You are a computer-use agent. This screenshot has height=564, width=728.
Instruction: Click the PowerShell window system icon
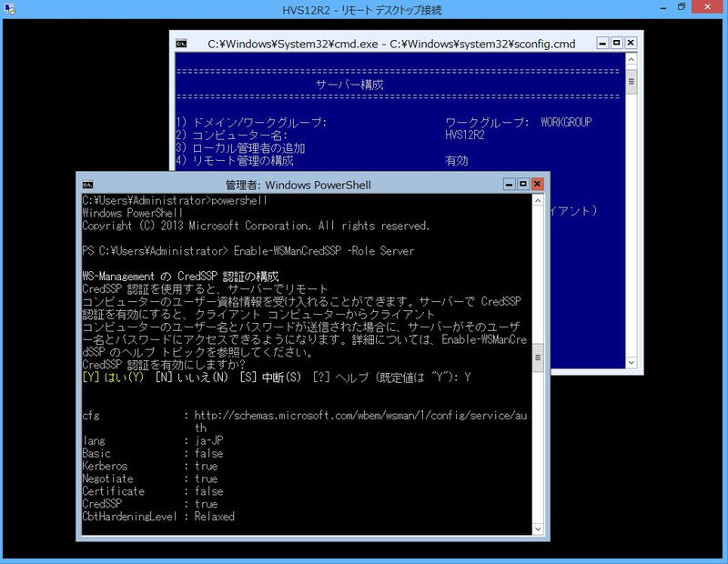click(87, 185)
